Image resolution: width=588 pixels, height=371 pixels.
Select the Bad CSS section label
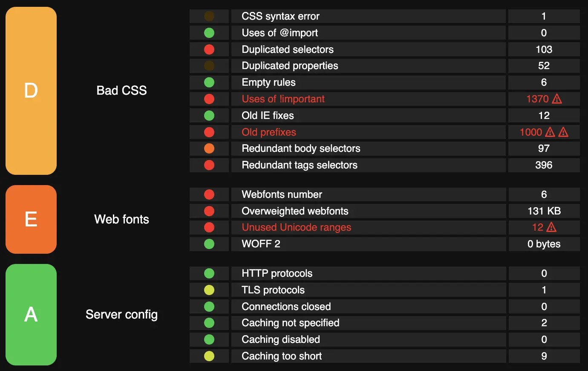[121, 90]
